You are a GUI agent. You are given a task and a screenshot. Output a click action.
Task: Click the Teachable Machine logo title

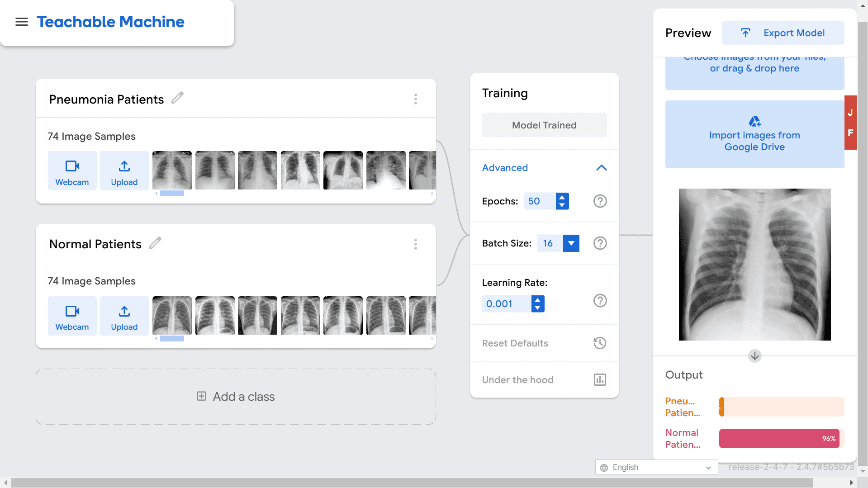coord(110,22)
